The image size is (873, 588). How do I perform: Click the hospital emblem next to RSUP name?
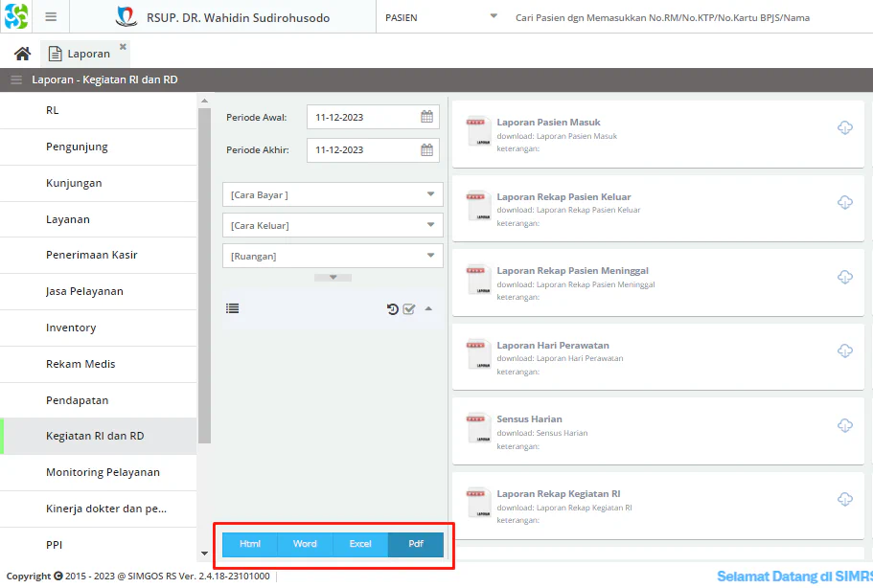[x=126, y=17]
